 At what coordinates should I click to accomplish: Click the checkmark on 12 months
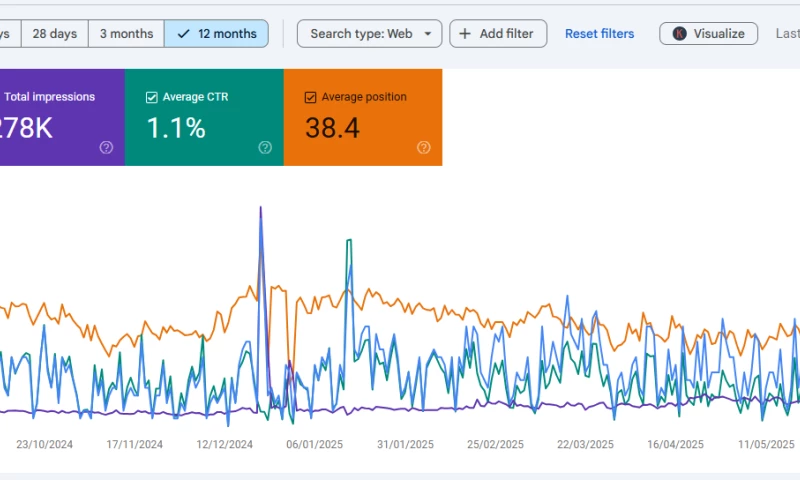pyautogui.click(x=182, y=34)
